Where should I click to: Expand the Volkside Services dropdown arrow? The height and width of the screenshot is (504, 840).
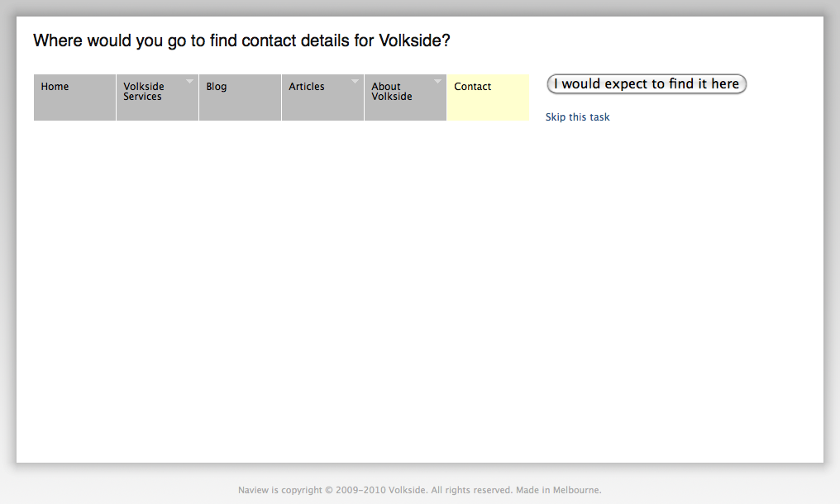pyautogui.click(x=189, y=82)
